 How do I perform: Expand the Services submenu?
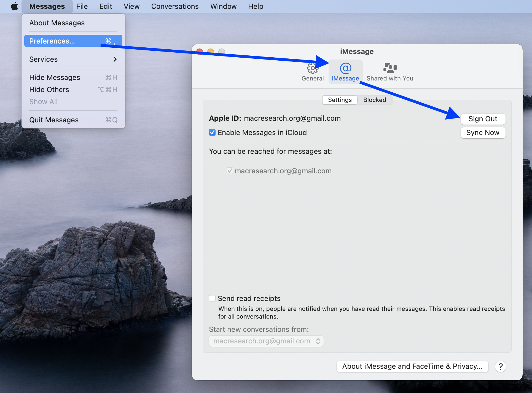[x=73, y=59]
